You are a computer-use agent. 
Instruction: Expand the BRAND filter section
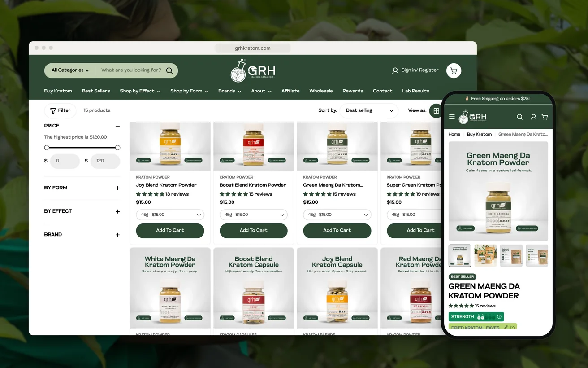point(117,235)
